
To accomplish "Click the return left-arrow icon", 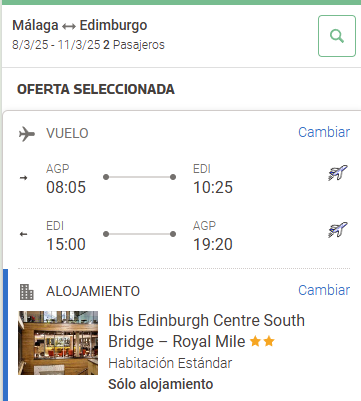I will [23, 234].
